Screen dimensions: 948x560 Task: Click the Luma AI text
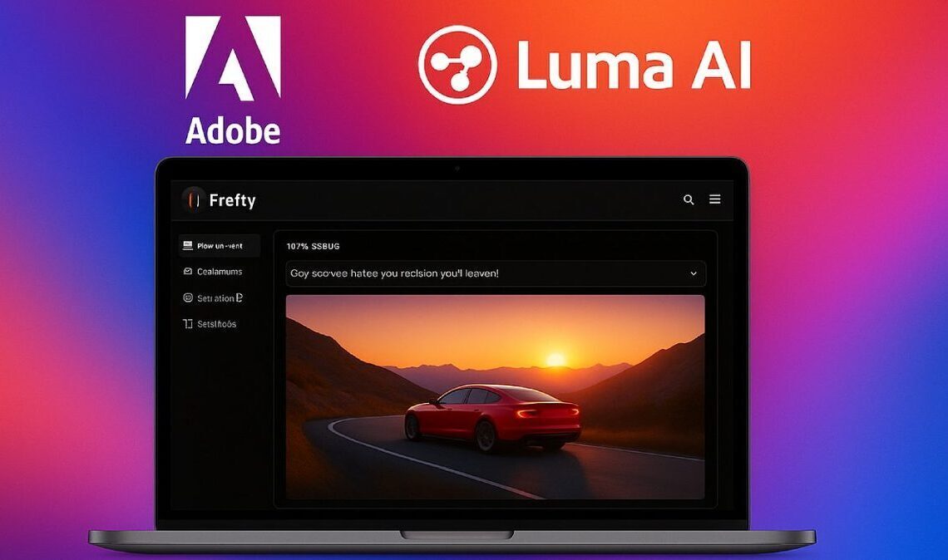pos(634,65)
